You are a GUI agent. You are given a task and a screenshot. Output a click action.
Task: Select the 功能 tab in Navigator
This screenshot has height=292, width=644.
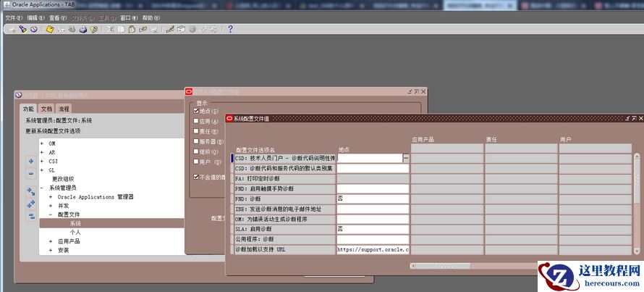(x=28, y=109)
